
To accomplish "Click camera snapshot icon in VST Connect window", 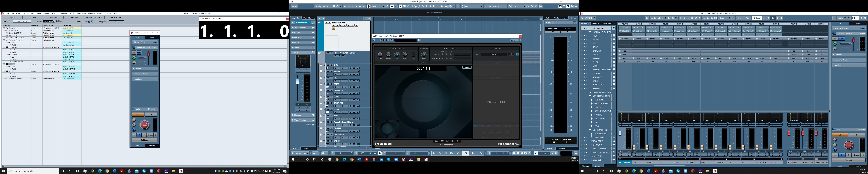I will coord(419,40).
